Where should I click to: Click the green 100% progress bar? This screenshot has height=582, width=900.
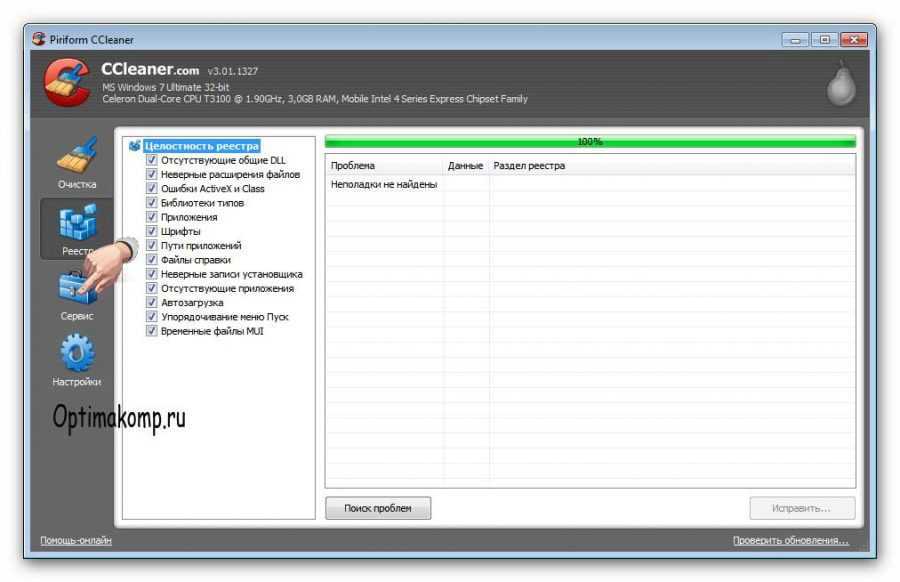point(590,142)
